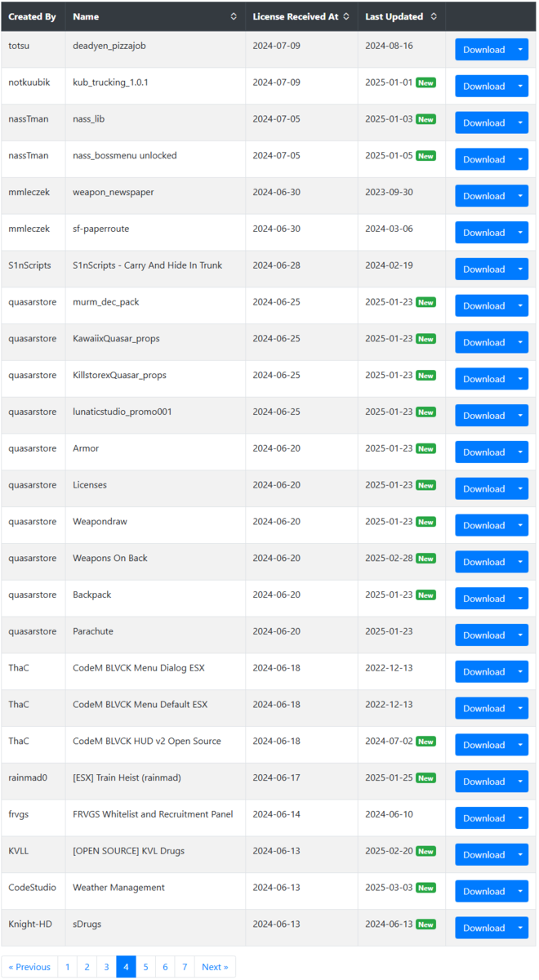
Task: Go to the Previous page
Action: tap(29, 967)
